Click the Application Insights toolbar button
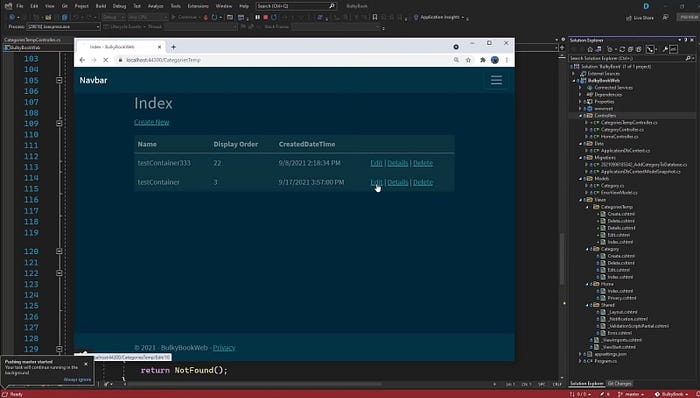This screenshot has height=398, width=700. [x=440, y=17]
